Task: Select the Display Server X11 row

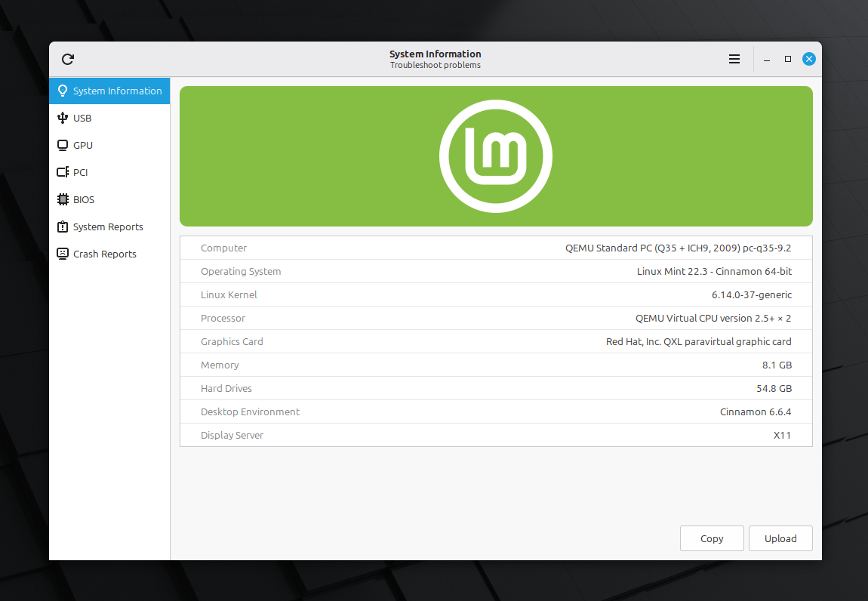Action: (x=496, y=435)
